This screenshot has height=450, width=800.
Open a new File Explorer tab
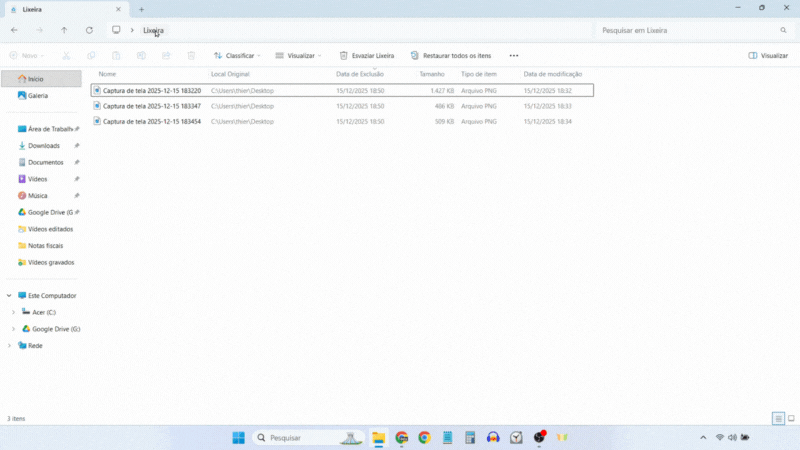coord(141,9)
